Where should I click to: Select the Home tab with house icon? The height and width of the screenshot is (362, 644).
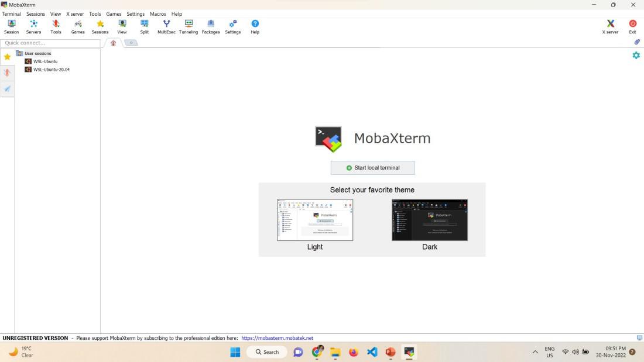pos(114,43)
